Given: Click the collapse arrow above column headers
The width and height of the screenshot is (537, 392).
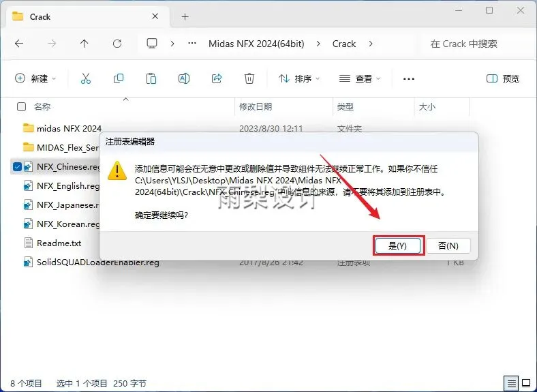Looking at the screenshot, I should pyautogui.click(x=125, y=99).
